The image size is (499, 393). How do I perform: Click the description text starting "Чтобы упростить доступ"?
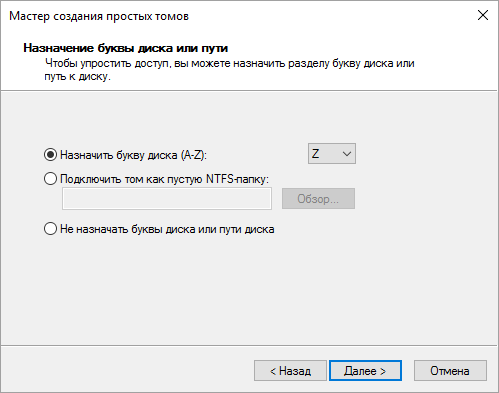click(229, 70)
